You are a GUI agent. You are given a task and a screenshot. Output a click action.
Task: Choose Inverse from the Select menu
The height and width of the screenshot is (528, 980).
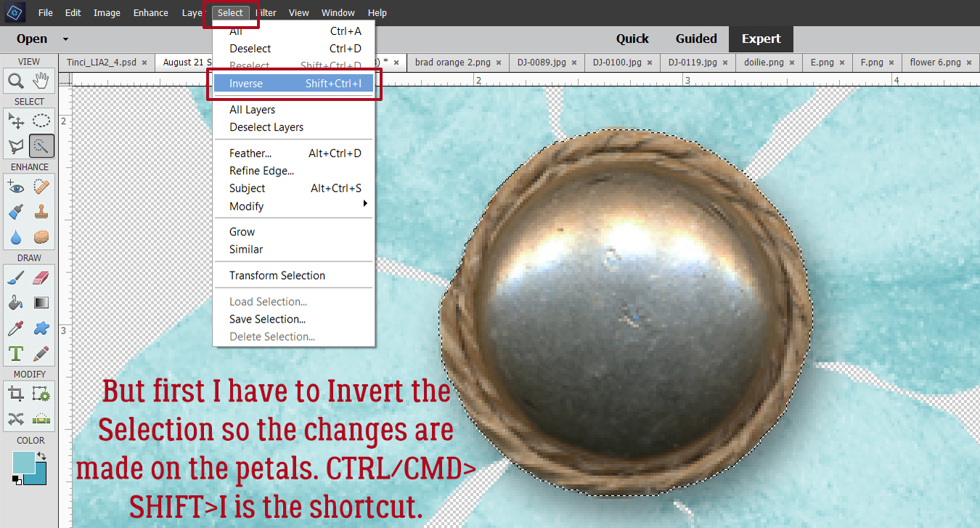293,84
